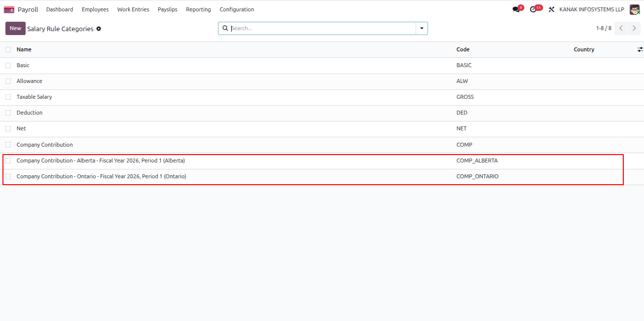Screen dimensions: 644x321
Task: Sort by the Country column header
Action: point(584,49)
